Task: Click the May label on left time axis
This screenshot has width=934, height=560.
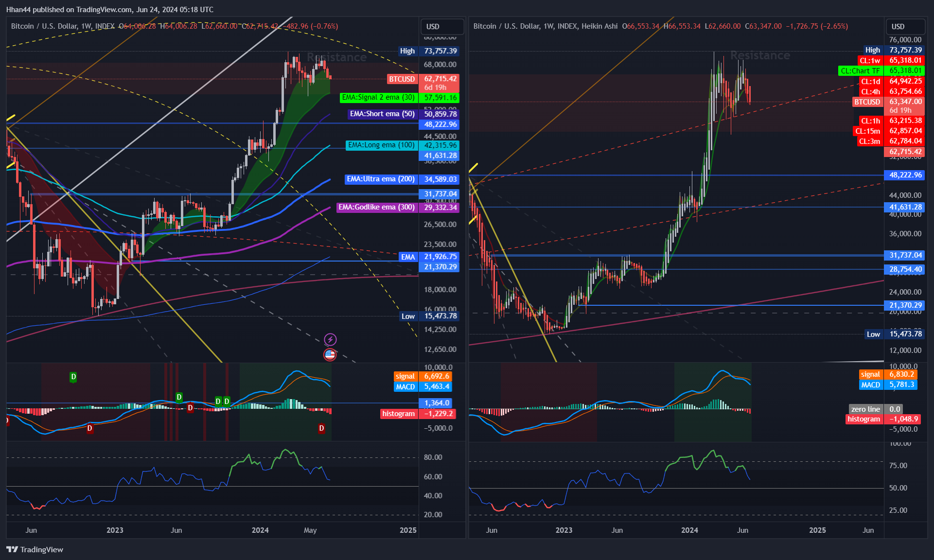Action: point(310,530)
